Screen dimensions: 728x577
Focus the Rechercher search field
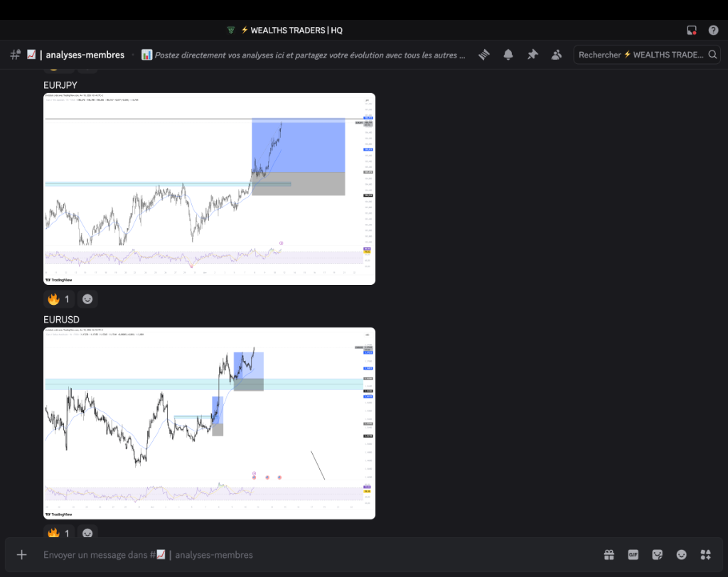tap(647, 55)
